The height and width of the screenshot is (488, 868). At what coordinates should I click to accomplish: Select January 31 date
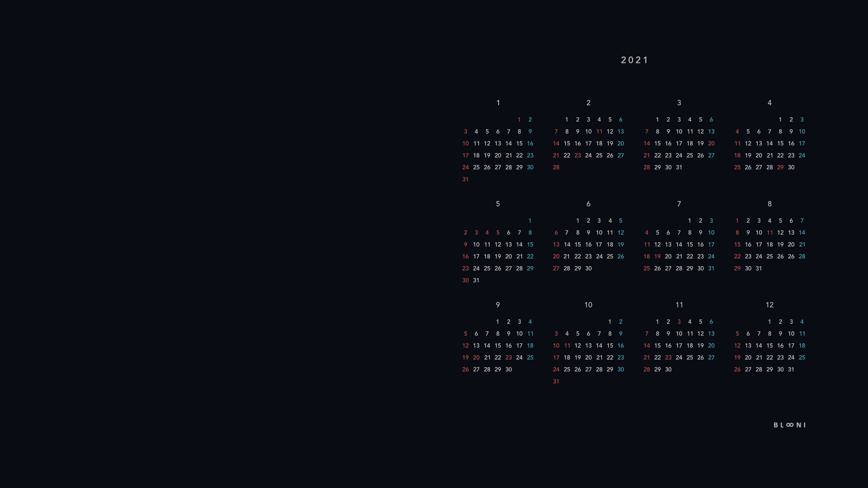pyautogui.click(x=465, y=179)
